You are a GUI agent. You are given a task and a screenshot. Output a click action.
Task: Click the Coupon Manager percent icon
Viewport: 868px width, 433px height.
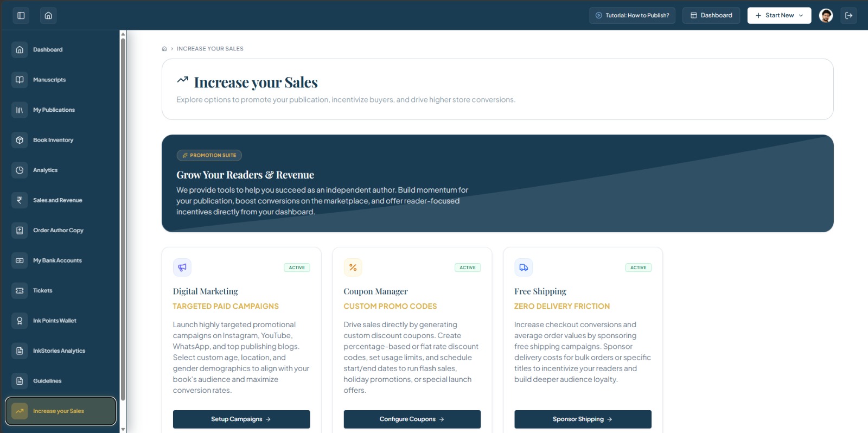[353, 268]
